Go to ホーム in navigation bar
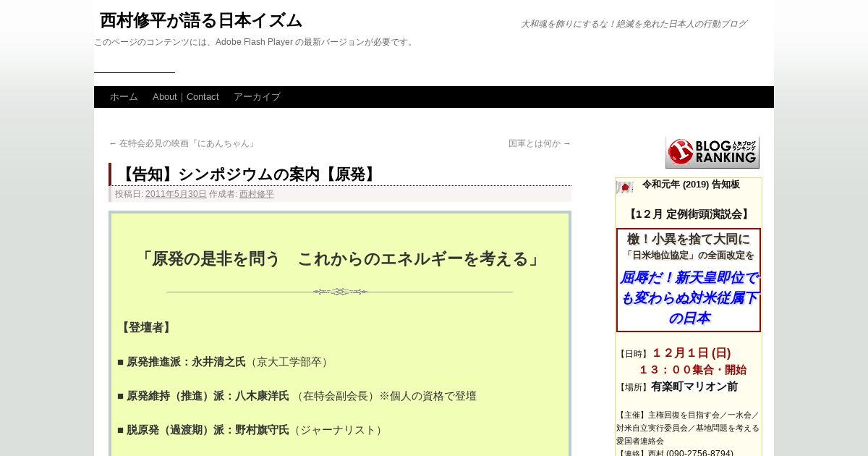 coord(124,97)
